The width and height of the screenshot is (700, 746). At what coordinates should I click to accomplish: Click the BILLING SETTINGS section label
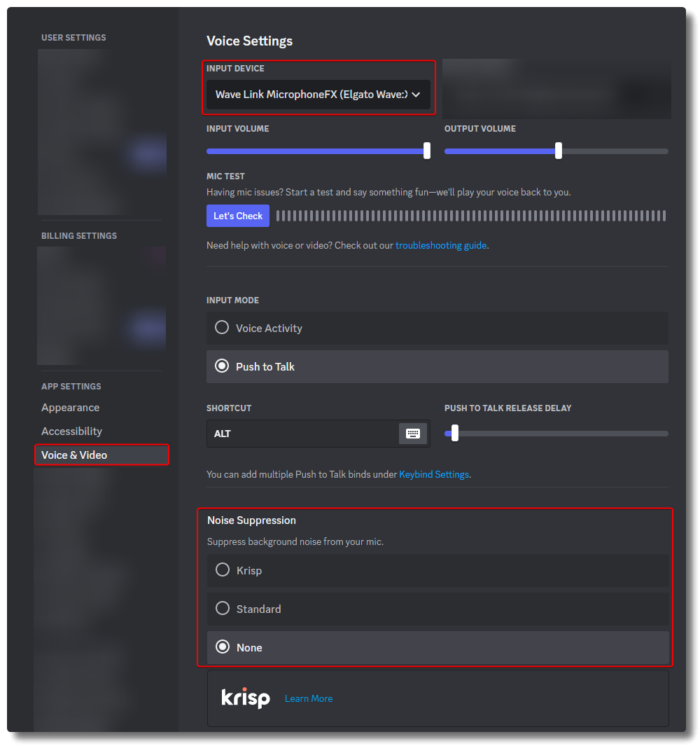click(79, 236)
